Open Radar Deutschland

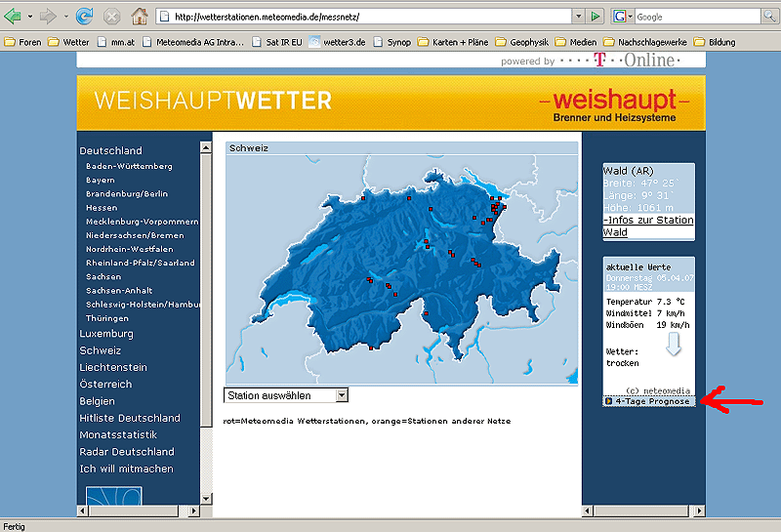coord(127,452)
